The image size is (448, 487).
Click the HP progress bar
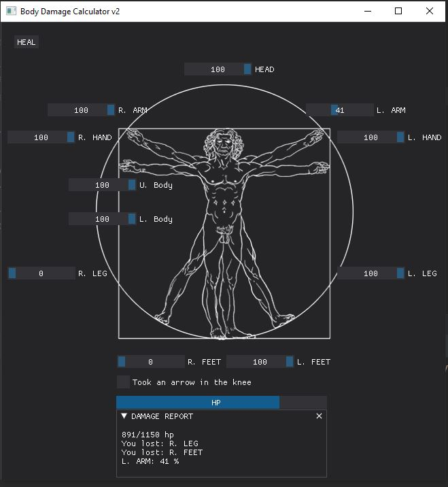pos(222,403)
